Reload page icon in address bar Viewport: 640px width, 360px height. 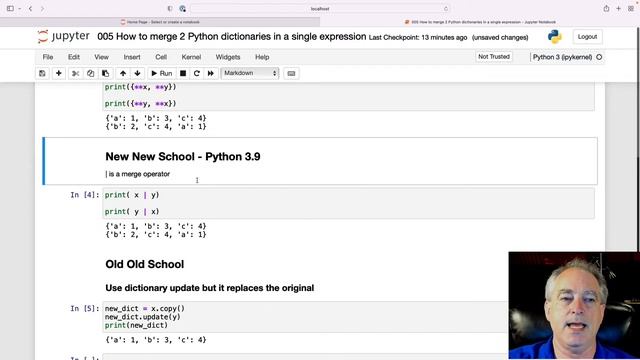(x=446, y=9)
